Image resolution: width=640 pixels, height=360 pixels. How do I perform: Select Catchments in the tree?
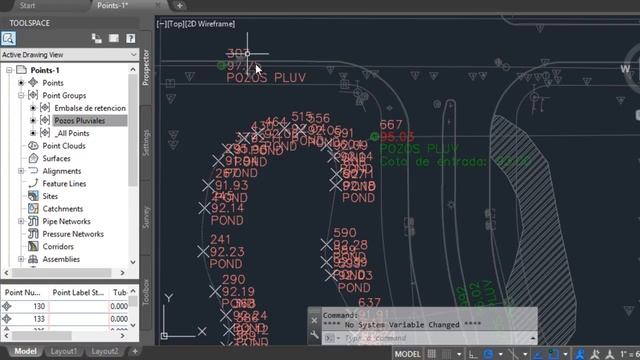pyautogui.click(x=62, y=209)
